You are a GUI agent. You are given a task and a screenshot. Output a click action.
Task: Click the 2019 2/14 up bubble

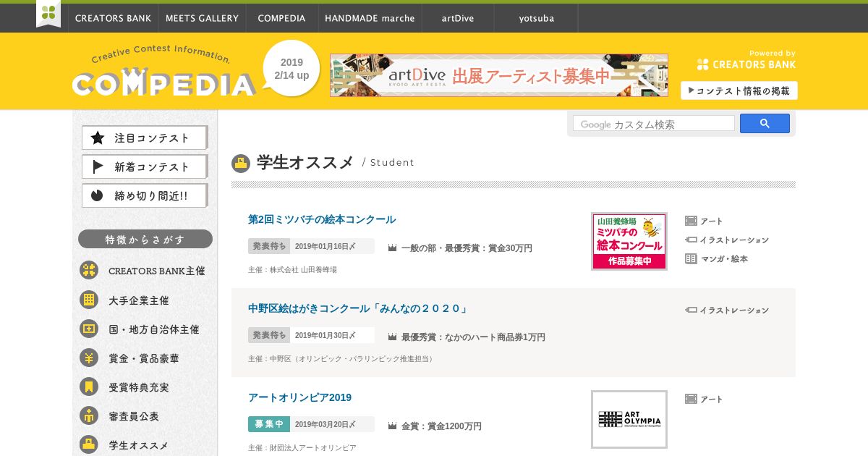point(291,69)
